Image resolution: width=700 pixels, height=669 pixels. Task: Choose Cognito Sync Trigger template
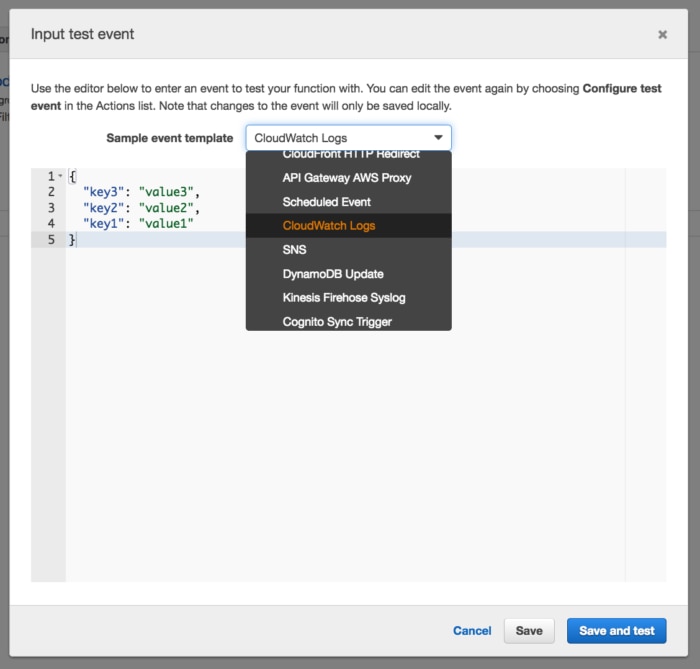(x=337, y=321)
